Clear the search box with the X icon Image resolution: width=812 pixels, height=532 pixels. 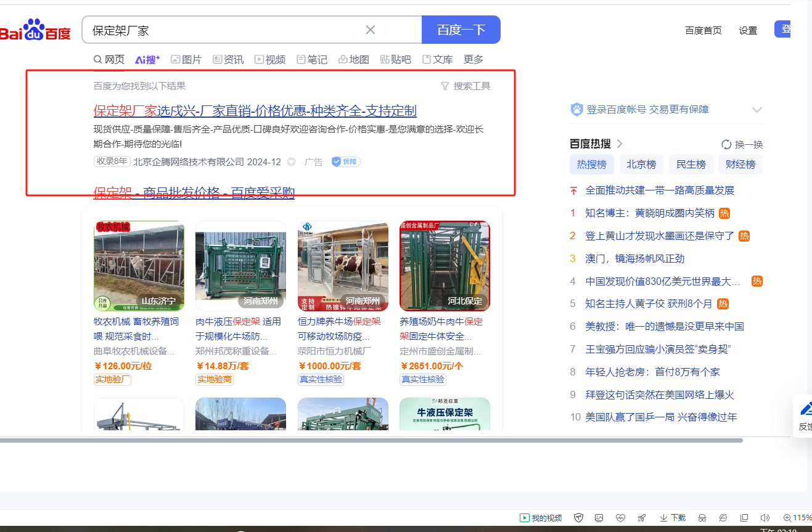point(370,30)
